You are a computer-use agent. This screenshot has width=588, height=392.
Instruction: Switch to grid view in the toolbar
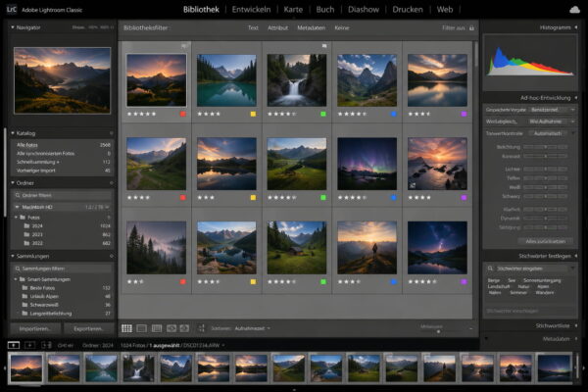click(126, 328)
